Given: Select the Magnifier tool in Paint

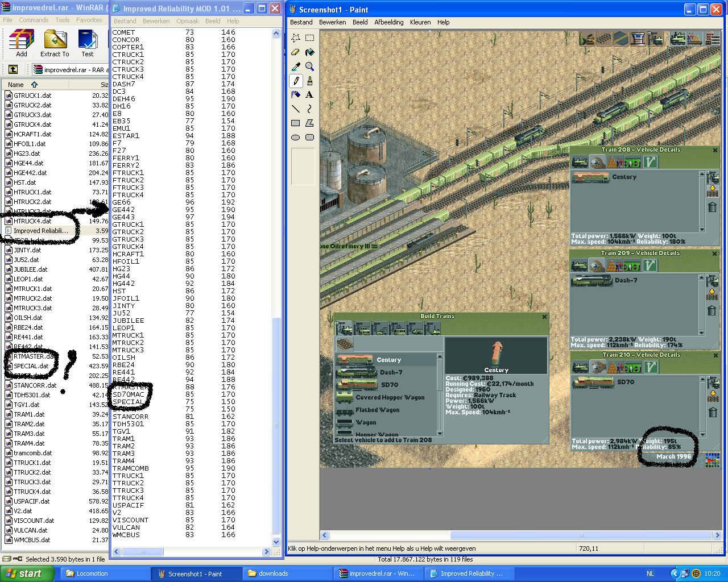Looking at the screenshot, I should pos(309,66).
